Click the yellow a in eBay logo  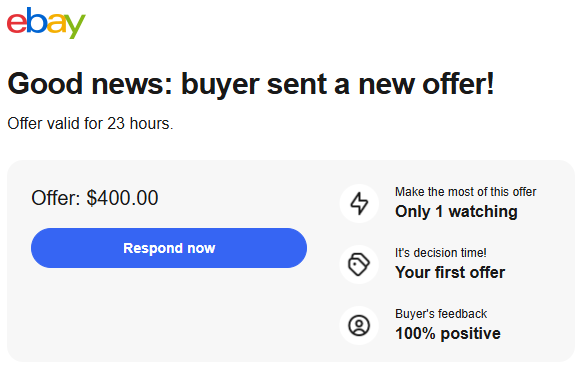click(x=57, y=23)
